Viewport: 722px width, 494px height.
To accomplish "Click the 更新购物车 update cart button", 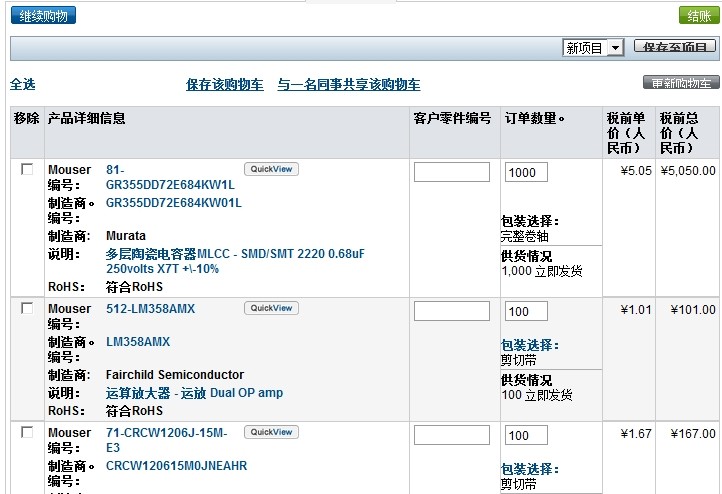I will pos(681,83).
